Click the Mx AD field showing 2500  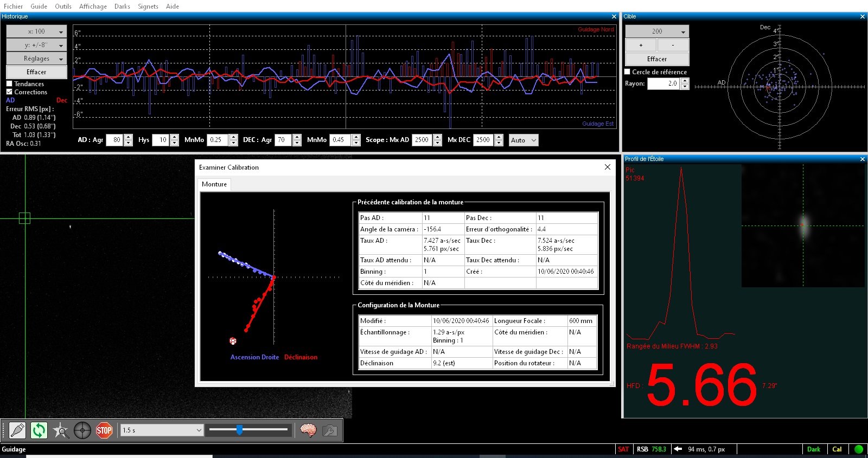pyautogui.click(x=423, y=140)
